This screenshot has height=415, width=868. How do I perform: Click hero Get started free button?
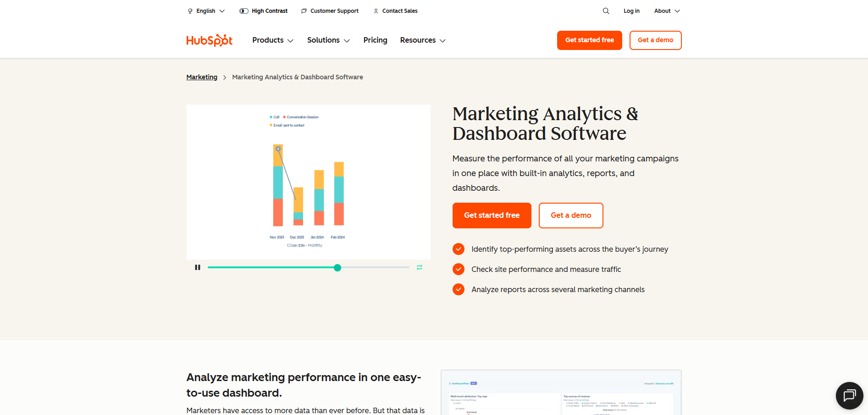coord(492,216)
